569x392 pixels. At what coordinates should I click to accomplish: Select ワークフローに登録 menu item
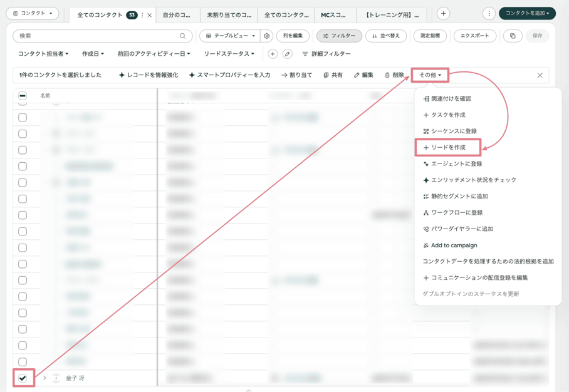453,212
